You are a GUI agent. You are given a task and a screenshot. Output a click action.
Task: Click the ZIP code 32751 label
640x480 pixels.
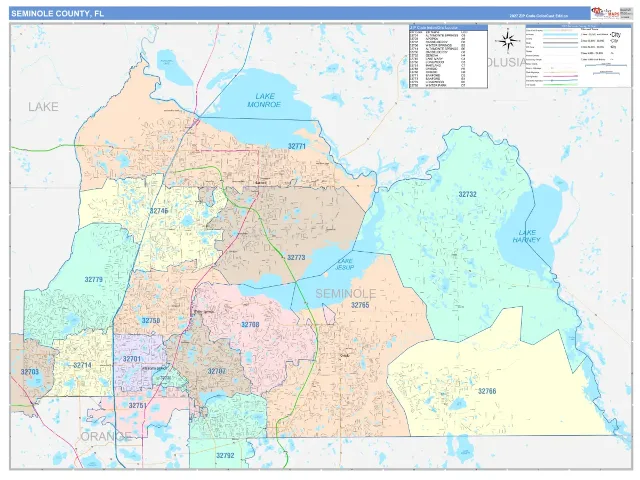point(137,405)
